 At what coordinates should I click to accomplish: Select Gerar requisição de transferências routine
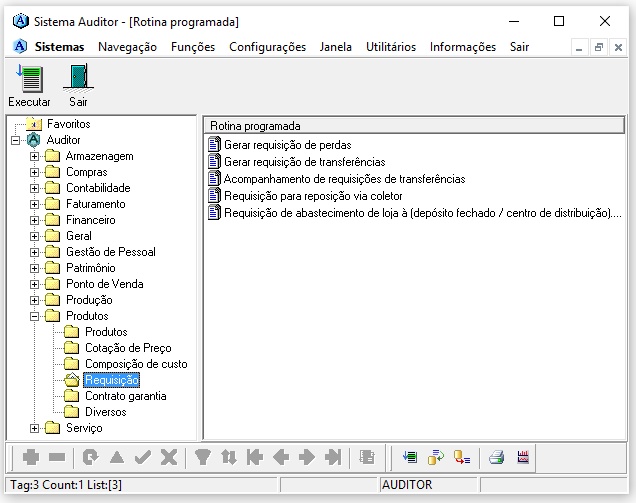[x=304, y=162]
